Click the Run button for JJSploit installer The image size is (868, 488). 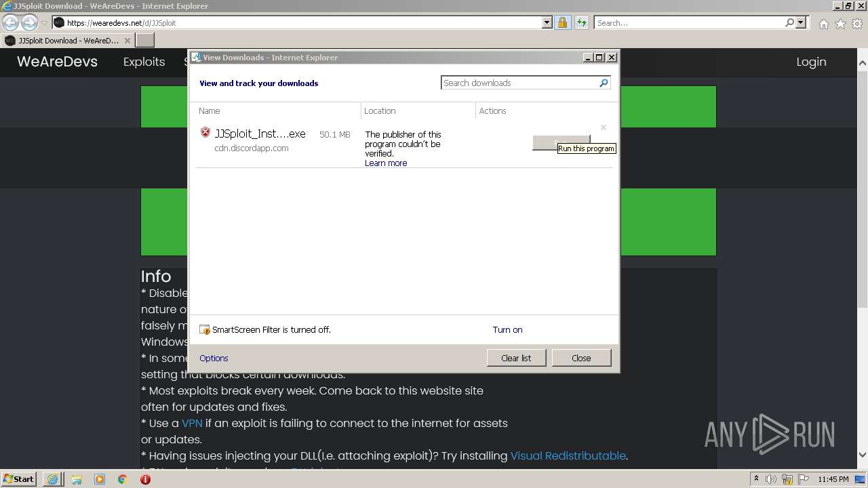coord(561,143)
